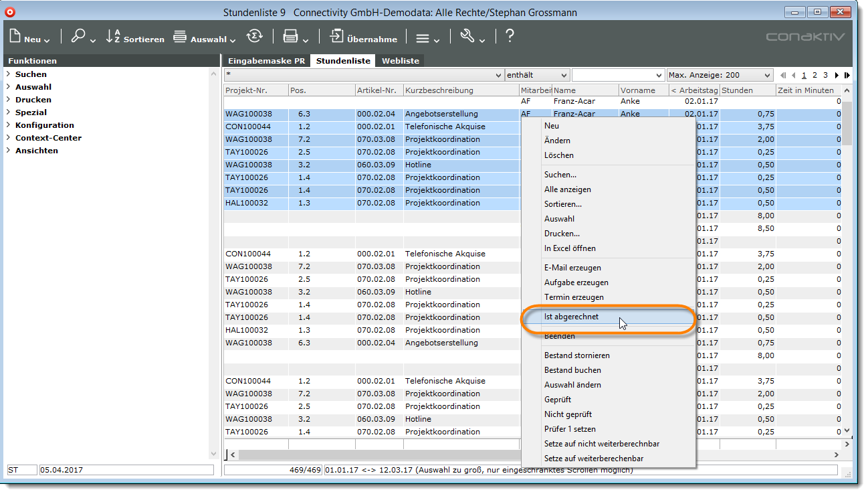Click the printer icon in toolbar
868x494 pixels.
[290, 37]
